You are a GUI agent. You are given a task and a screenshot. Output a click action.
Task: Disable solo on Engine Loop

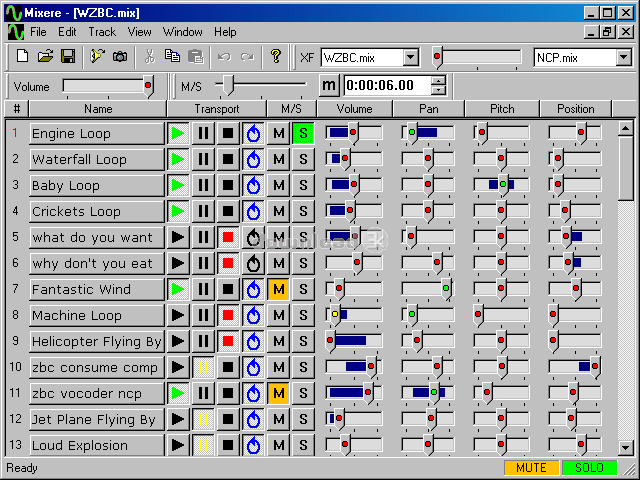(x=303, y=133)
